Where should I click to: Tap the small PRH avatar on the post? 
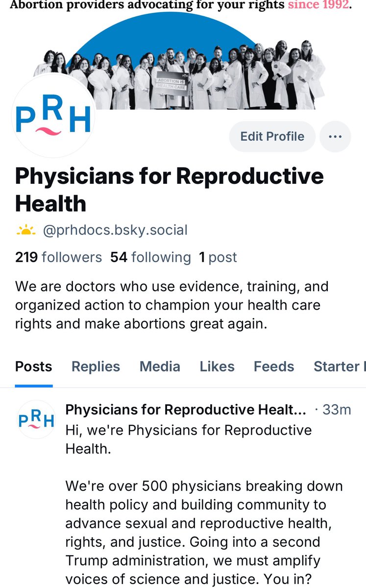click(36, 419)
